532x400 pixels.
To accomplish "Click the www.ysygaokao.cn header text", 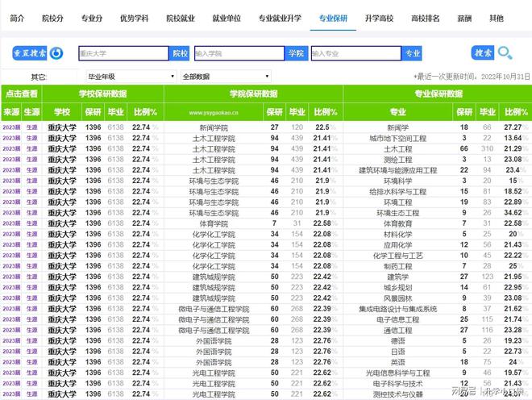I will (x=214, y=112).
